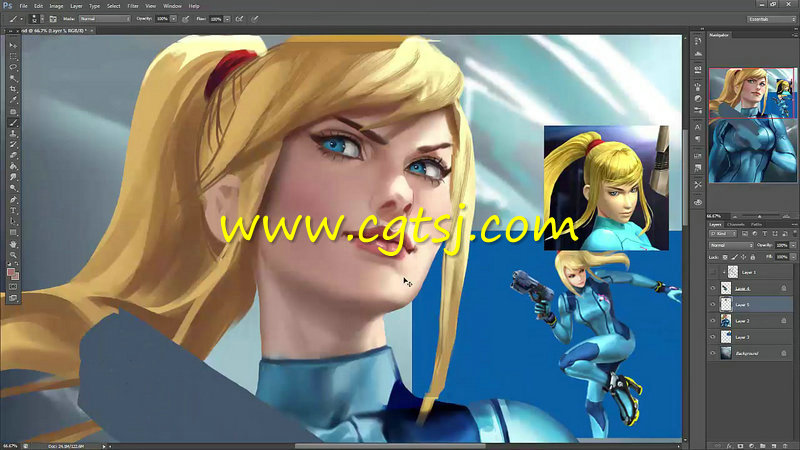
Task: Open the layer filter Kind dropdown
Action: pos(723,234)
